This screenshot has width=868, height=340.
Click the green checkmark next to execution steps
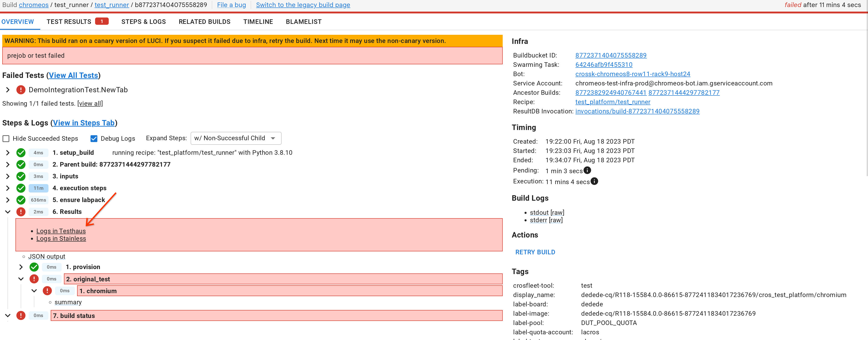pyautogui.click(x=21, y=188)
